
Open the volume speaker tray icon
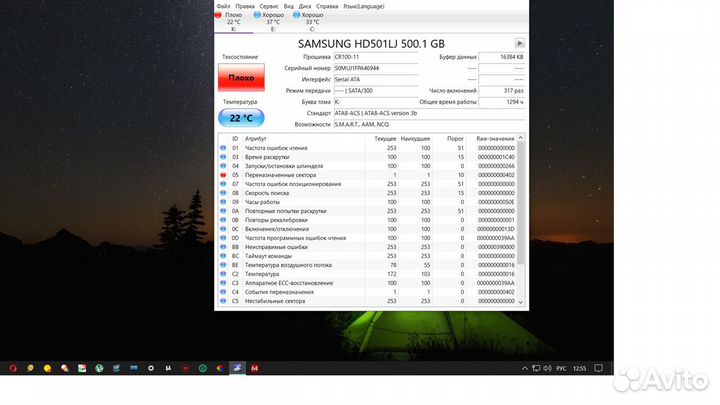(x=547, y=368)
